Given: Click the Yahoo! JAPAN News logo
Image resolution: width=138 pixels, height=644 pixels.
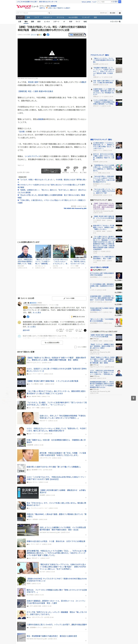Looking at the screenshot, I should point(28,7).
